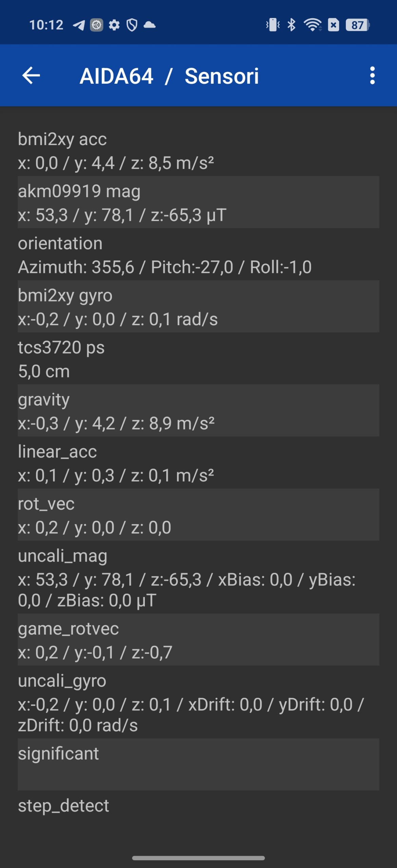The width and height of the screenshot is (397, 868).
Task: Select the game_rotvec sensor row
Action: [x=198, y=639]
